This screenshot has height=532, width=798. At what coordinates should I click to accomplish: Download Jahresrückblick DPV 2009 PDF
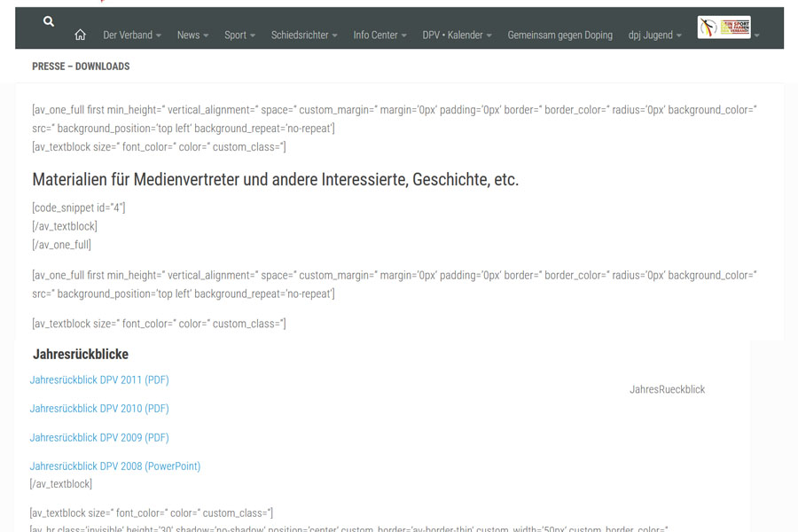click(x=99, y=438)
